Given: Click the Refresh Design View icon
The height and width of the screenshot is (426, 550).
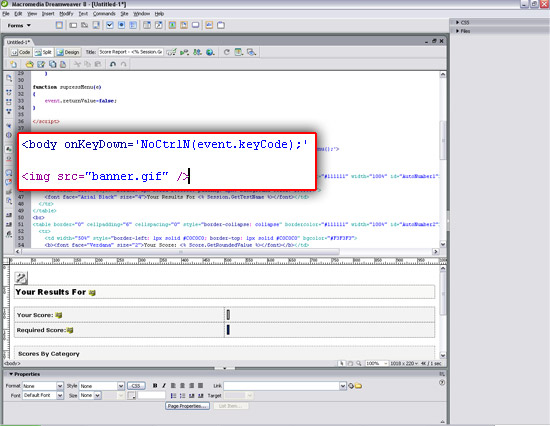Looking at the screenshot, I should (x=227, y=52).
